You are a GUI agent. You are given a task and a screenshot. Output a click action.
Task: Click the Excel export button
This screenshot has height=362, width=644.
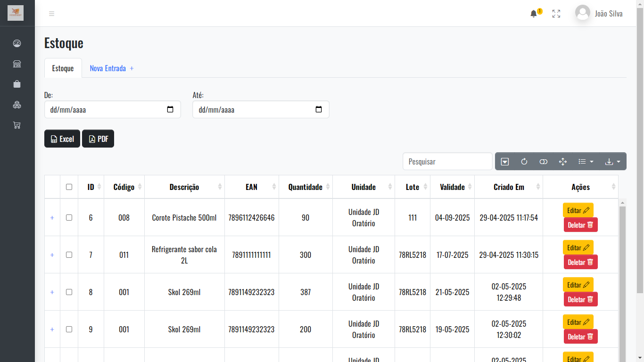(62, 139)
